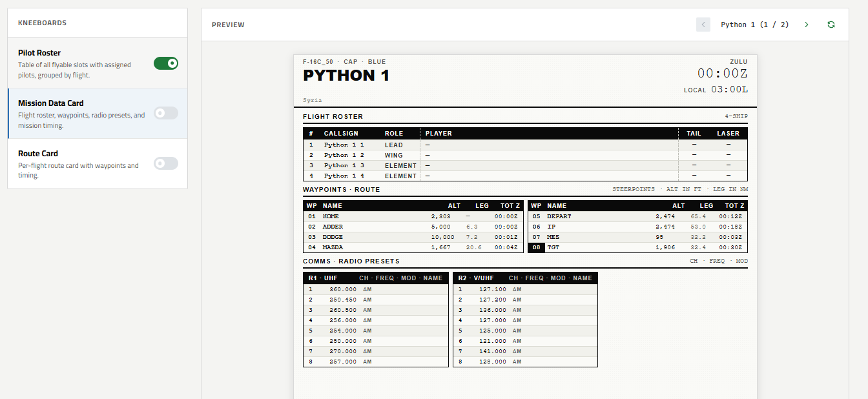
Task: Click waypoint 07 MEZ row
Action: (637, 237)
